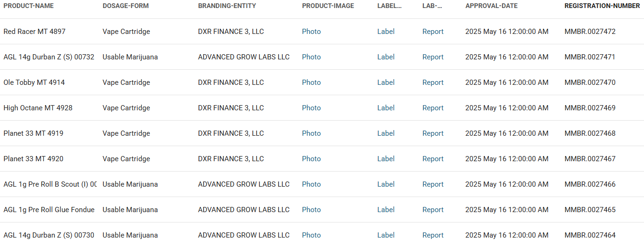Open Label link for Red Racer MT 4897
The height and width of the screenshot is (247, 644).
point(386,32)
